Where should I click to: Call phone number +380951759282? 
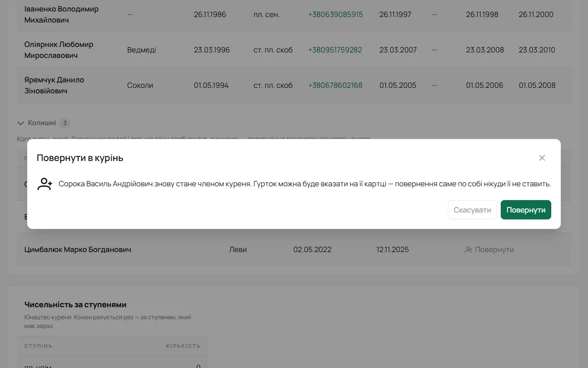click(x=335, y=50)
